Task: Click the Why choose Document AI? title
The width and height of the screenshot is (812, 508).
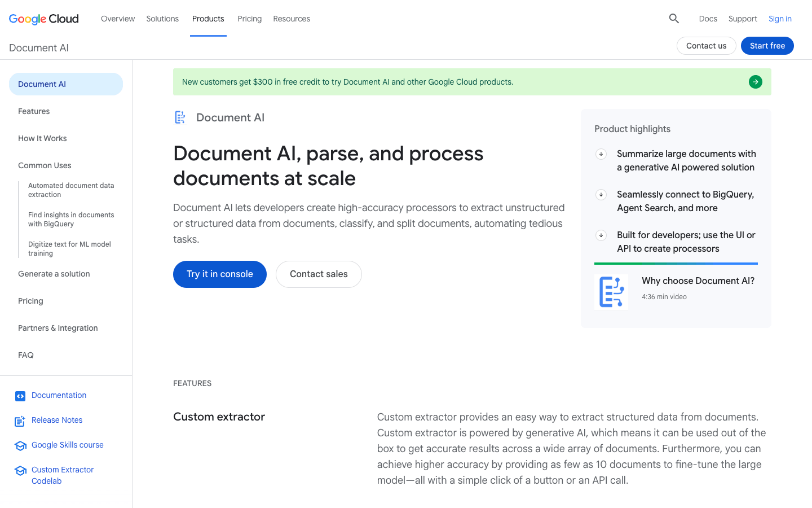Action: [698, 281]
